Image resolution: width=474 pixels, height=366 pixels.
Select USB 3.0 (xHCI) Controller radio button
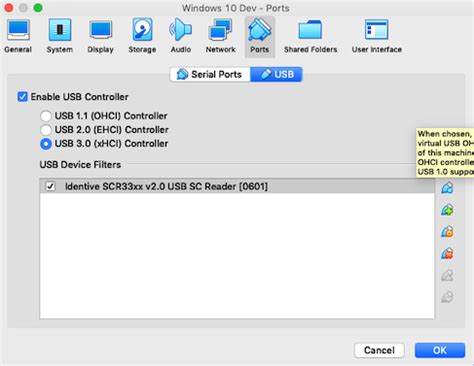tap(46, 144)
